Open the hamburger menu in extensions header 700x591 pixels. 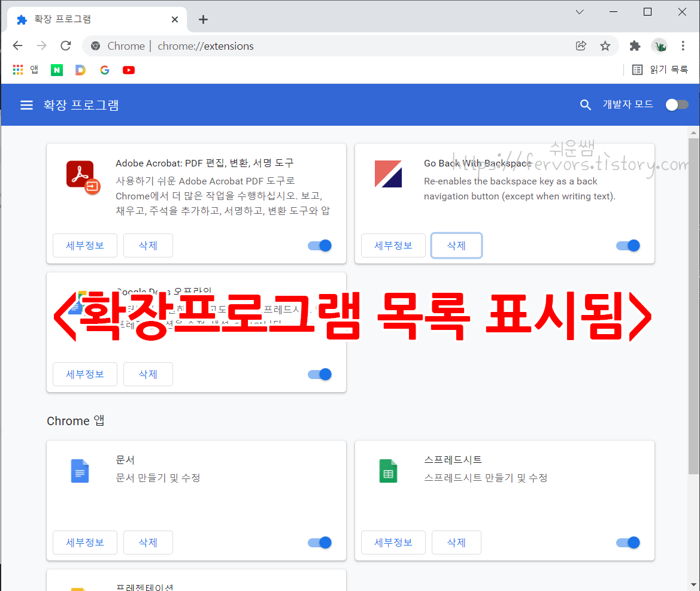(x=27, y=105)
